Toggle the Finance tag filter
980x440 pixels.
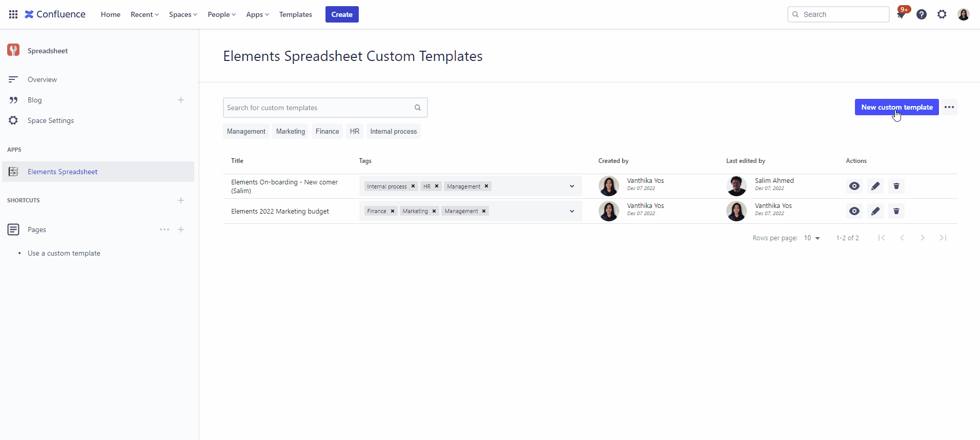(x=327, y=132)
